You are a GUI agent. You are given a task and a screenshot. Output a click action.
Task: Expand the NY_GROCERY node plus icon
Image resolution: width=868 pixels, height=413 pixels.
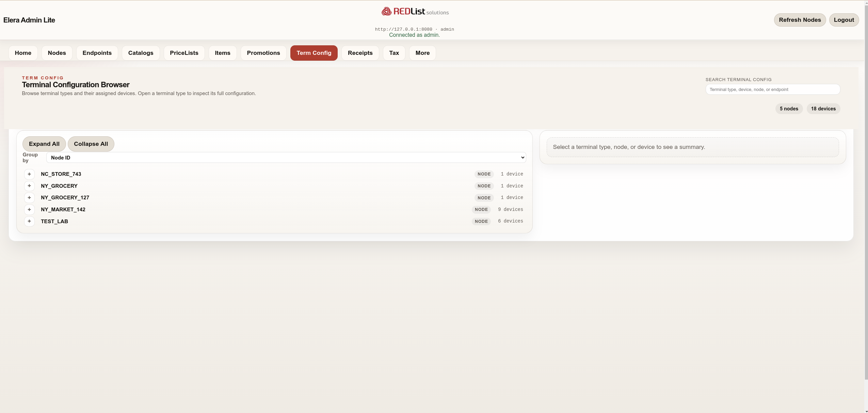pyautogui.click(x=29, y=186)
